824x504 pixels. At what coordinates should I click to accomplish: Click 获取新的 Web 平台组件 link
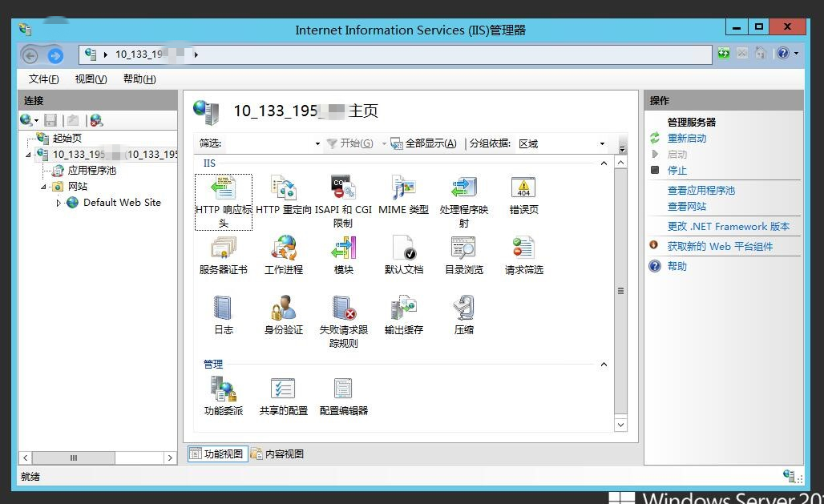click(x=720, y=247)
